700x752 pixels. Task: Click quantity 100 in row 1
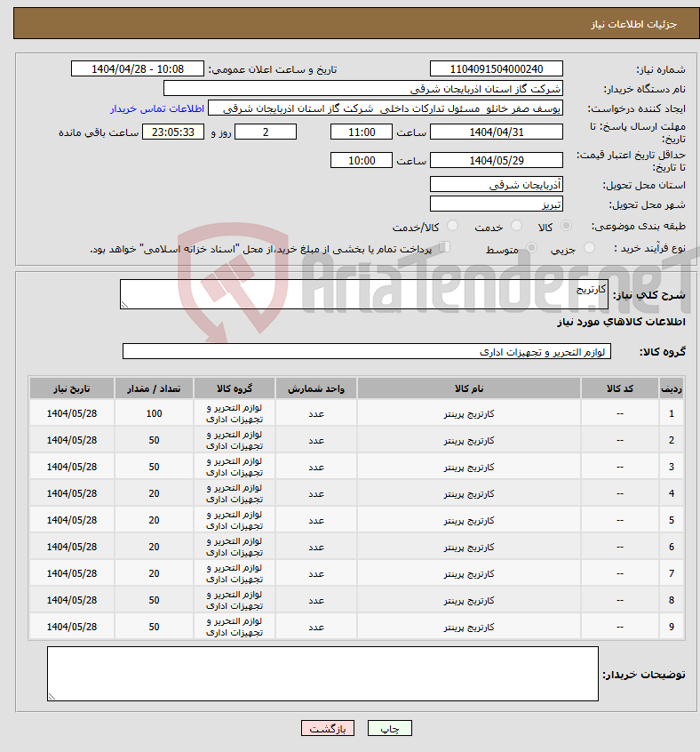[x=154, y=413]
